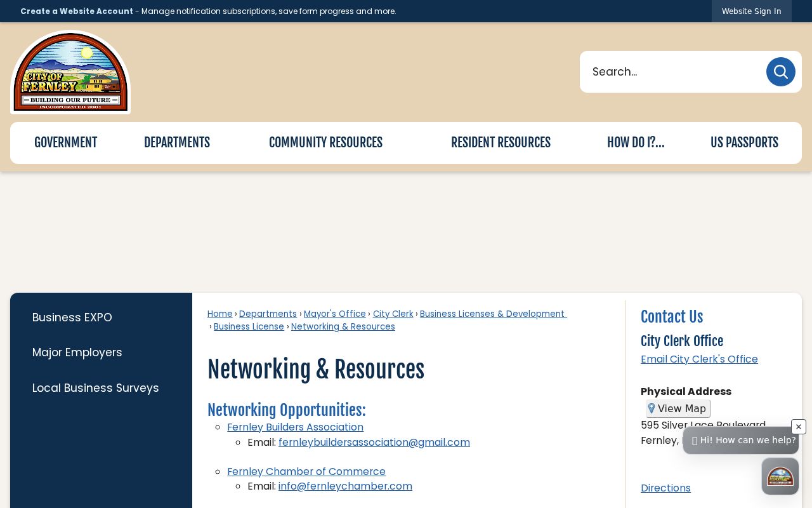Go to Departments breadcrumb link

pos(268,314)
